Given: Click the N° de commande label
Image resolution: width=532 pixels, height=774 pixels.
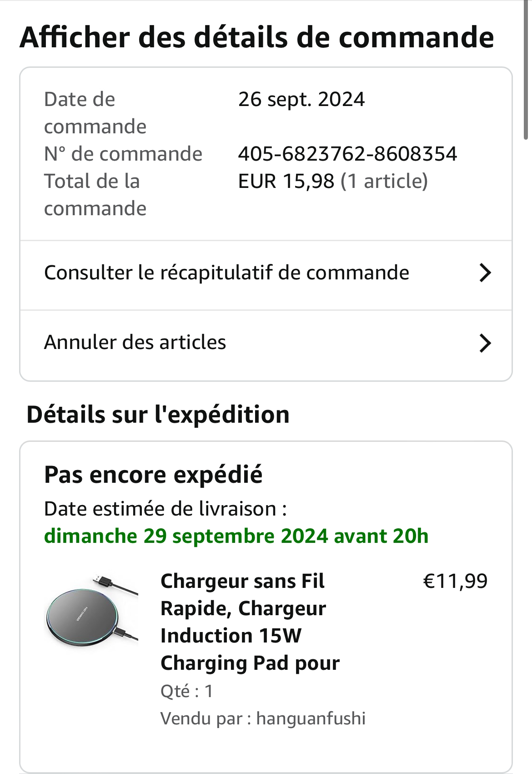Looking at the screenshot, I should [x=123, y=154].
